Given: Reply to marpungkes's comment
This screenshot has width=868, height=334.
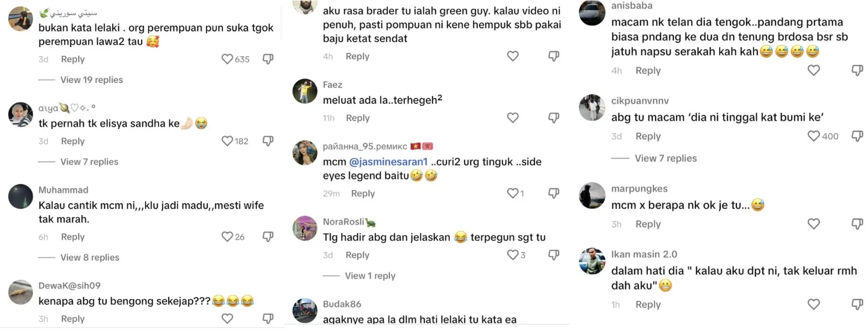Looking at the screenshot, I should pos(648,224).
